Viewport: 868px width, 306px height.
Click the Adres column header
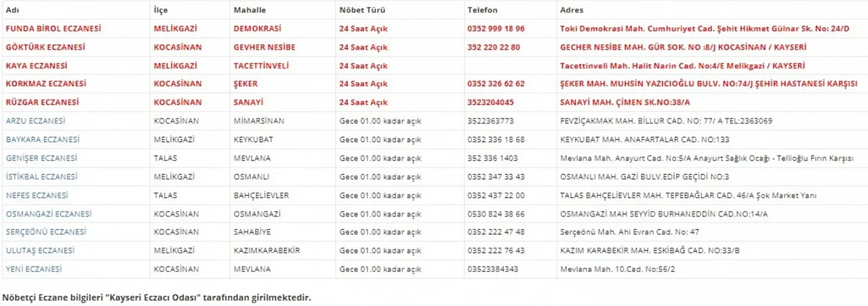click(571, 10)
